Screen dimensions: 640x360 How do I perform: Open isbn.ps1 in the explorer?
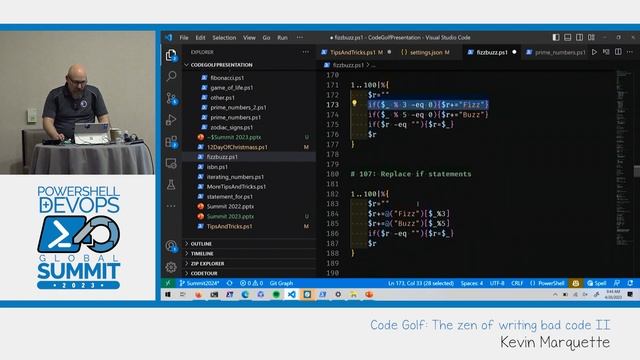(x=217, y=167)
